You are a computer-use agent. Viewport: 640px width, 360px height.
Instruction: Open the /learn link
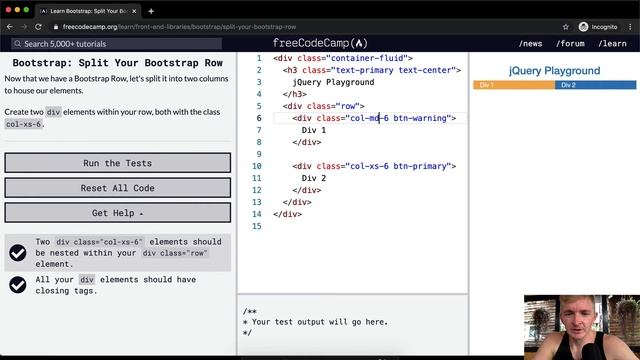(x=612, y=44)
